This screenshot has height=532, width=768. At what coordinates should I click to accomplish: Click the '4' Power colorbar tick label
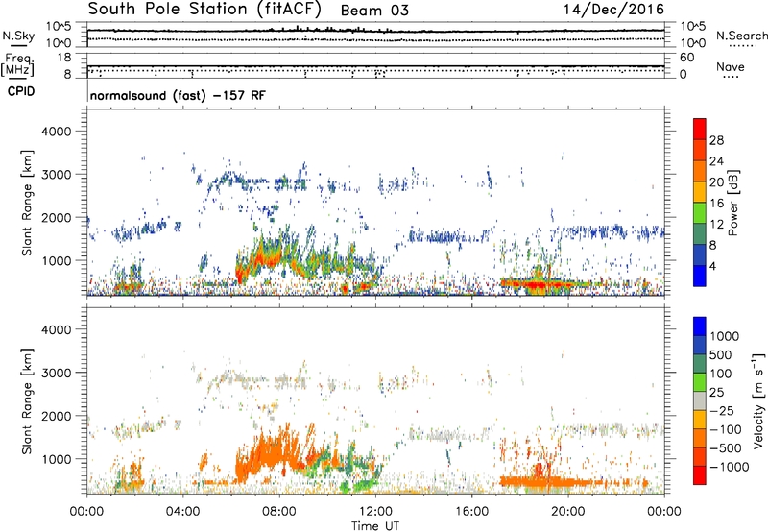713,267
